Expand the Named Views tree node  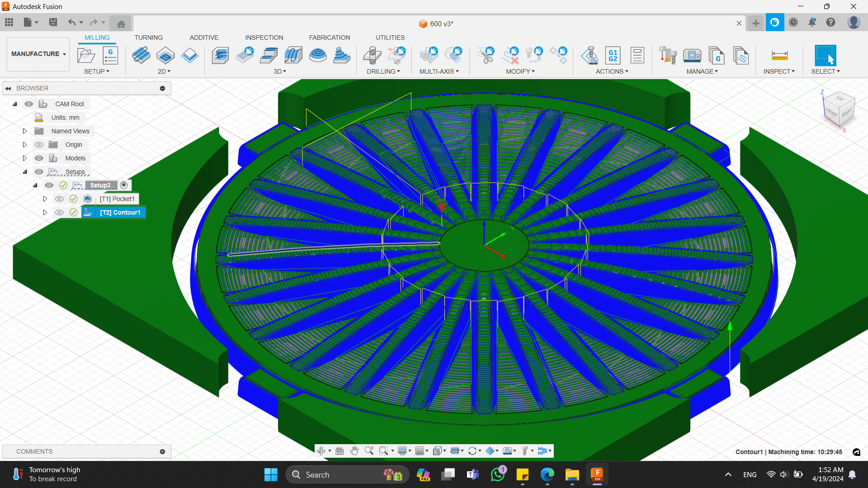pos(25,131)
